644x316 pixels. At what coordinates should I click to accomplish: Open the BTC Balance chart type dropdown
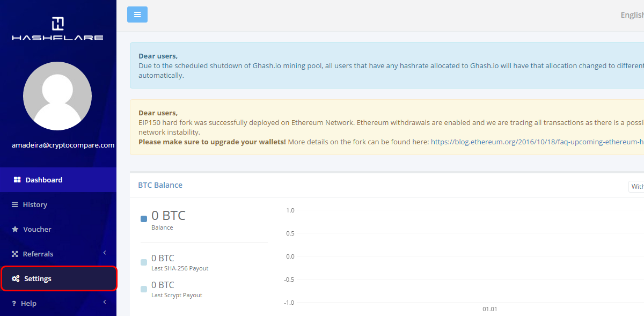636,186
